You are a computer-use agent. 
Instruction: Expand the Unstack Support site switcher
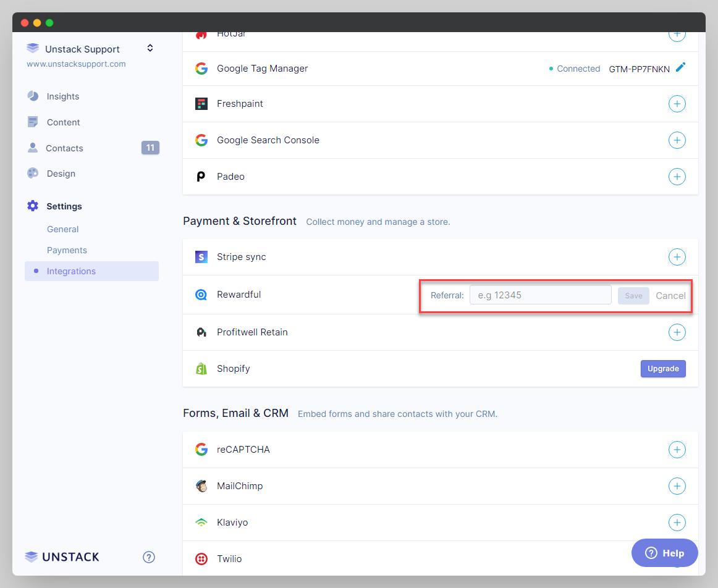(150, 48)
